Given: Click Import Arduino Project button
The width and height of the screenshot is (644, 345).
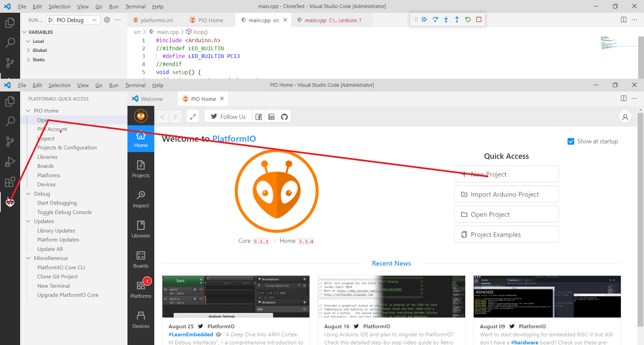Looking at the screenshot, I should pos(506,194).
